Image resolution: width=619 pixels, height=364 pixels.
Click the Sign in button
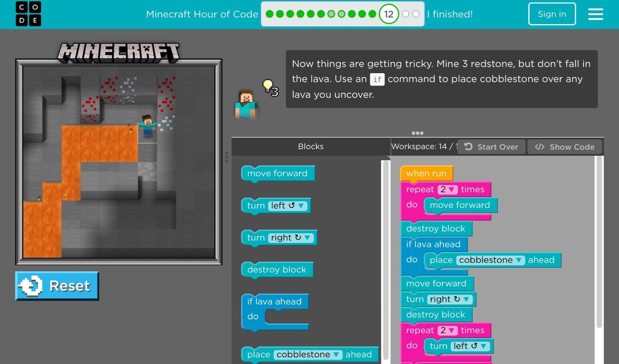552,14
